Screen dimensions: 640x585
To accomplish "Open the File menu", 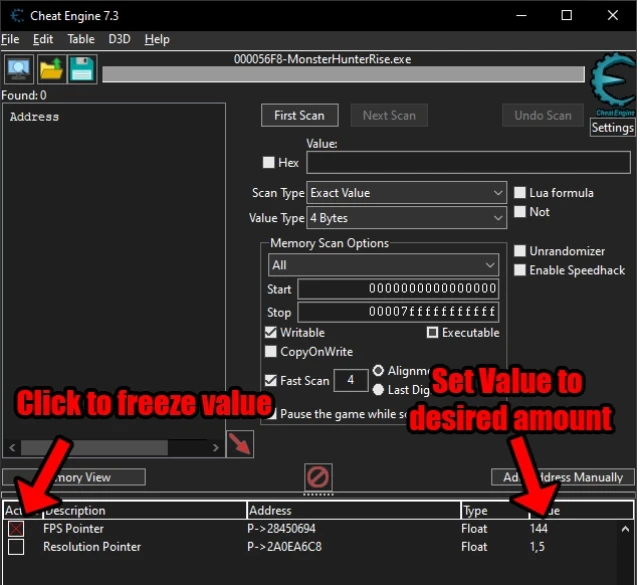I will point(10,39).
